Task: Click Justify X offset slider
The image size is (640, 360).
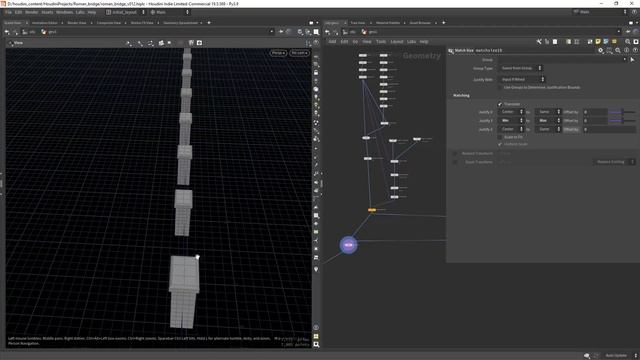Action: tap(622, 112)
